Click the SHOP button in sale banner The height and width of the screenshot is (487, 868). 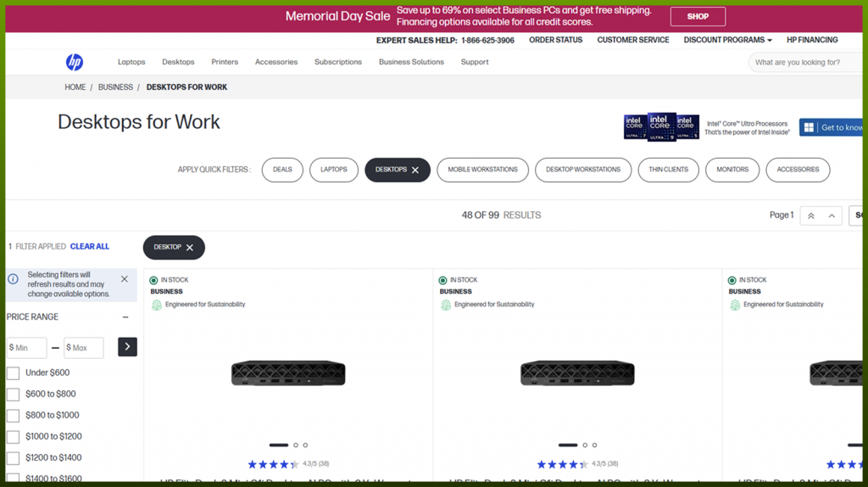click(x=698, y=17)
